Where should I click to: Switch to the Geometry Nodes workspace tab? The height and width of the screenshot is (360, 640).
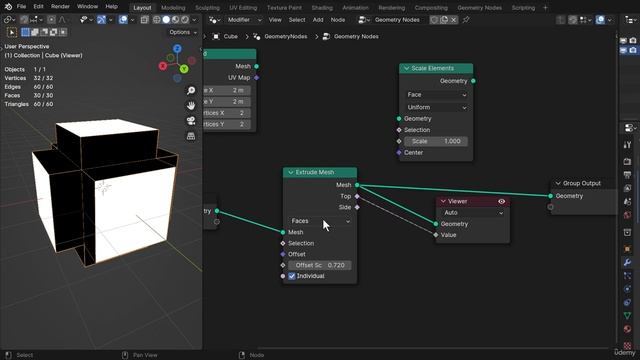point(479,8)
